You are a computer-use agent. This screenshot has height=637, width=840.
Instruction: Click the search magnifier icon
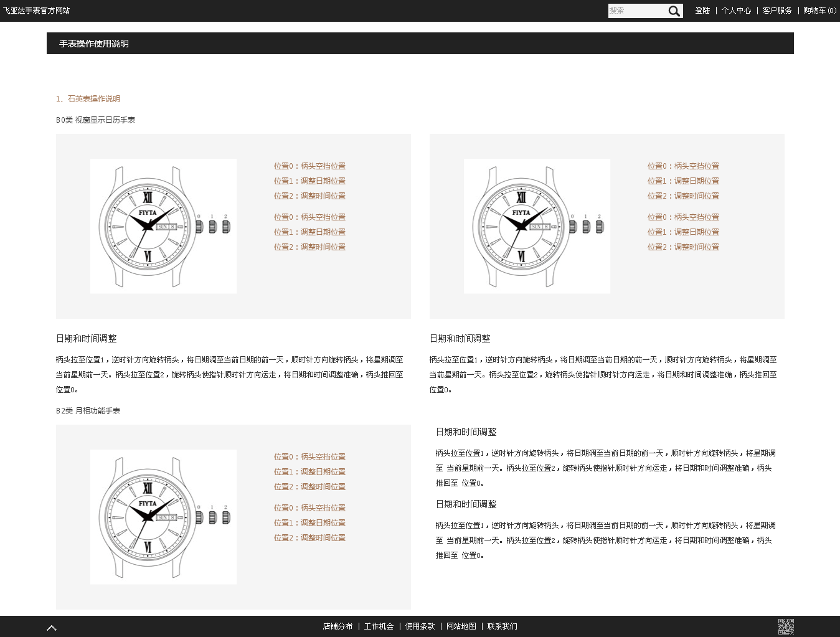[674, 11]
